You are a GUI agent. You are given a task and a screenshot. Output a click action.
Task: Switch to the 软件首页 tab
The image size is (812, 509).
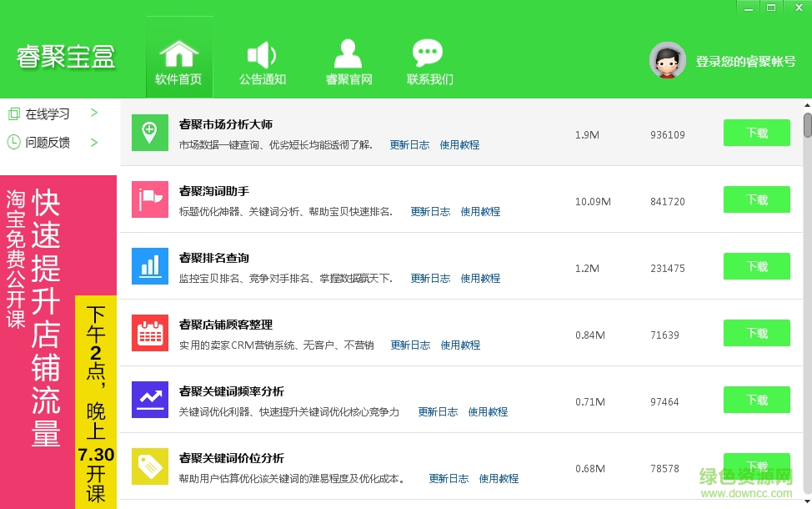pyautogui.click(x=178, y=63)
